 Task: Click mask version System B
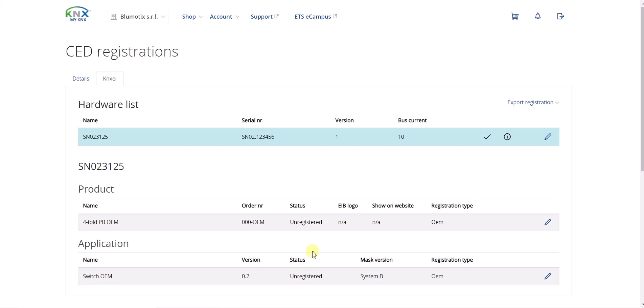click(x=372, y=276)
